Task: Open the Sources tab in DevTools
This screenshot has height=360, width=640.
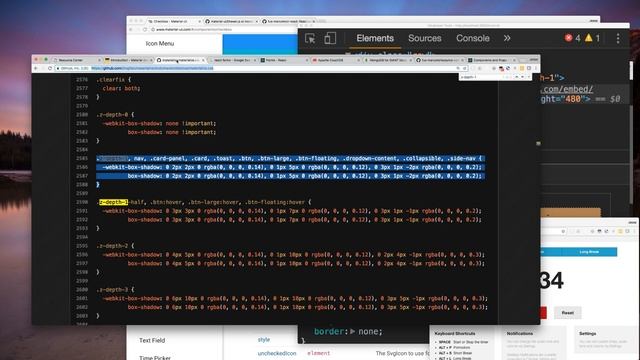Action: tap(424, 38)
